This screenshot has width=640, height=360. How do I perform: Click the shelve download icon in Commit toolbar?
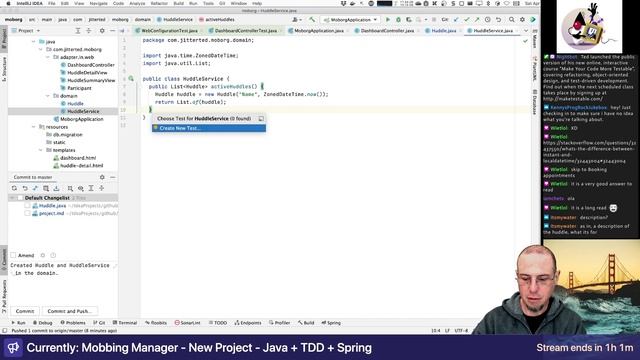click(x=56, y=188)
